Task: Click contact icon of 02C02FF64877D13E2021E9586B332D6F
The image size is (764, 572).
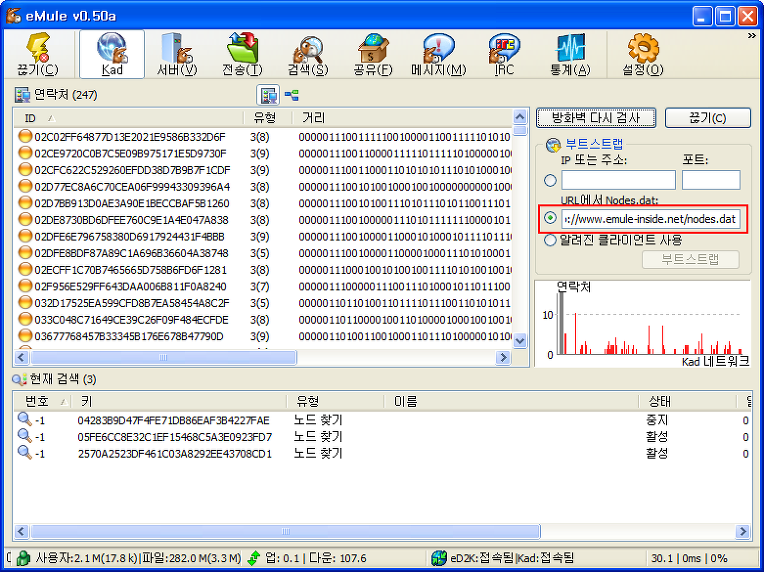Action: click(x=25, y=136)
